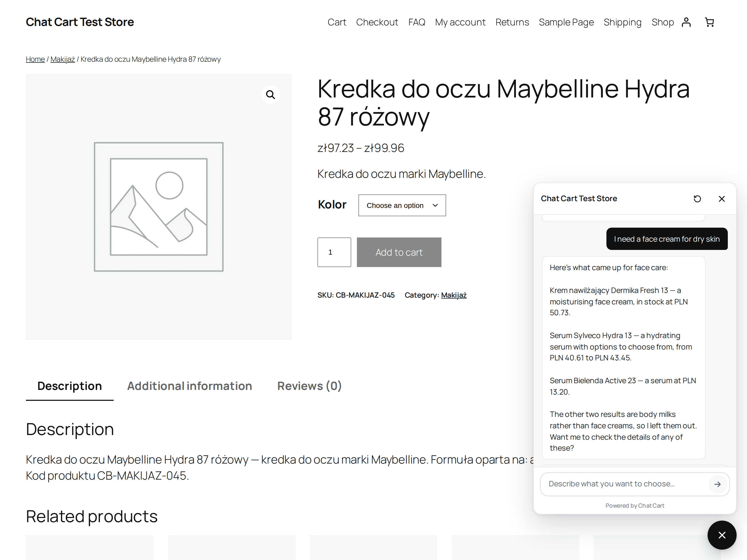Go to Cart menu item

pos(337,22)
